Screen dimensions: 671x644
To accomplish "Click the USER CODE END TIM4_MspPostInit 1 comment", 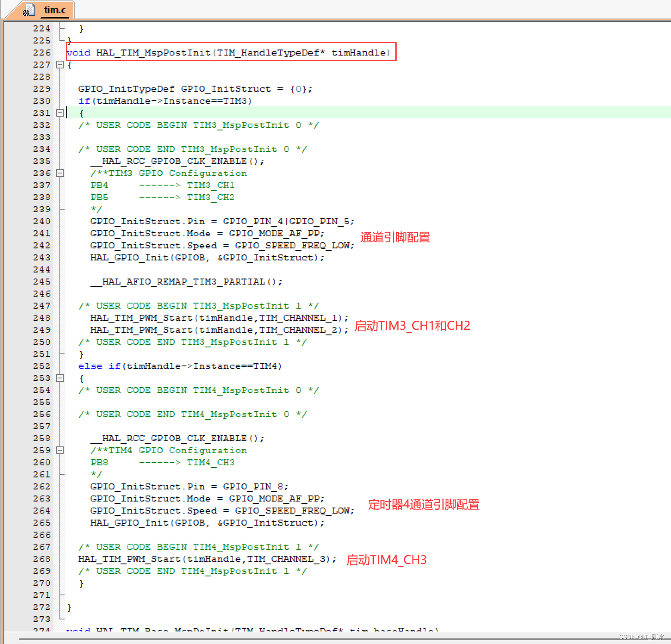I will pyautogui.click(x=193, y=571).
